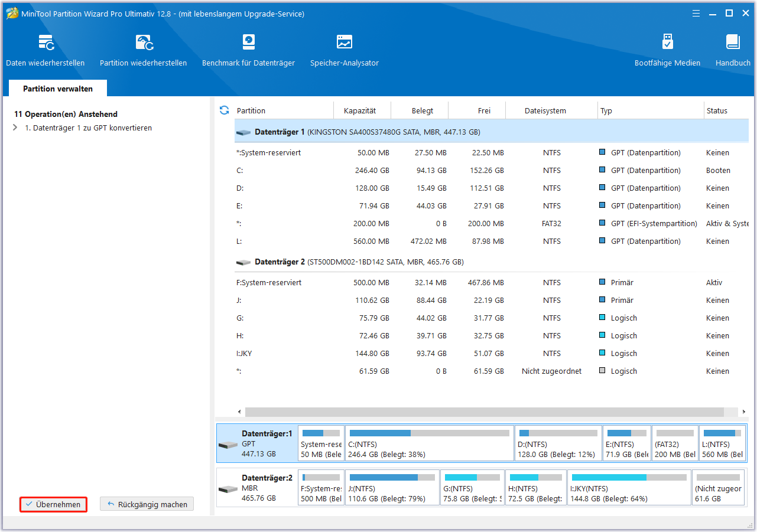Open Daten wiederherstellen tool
This screenshot has width=757, height=532.
click(46, 51)
